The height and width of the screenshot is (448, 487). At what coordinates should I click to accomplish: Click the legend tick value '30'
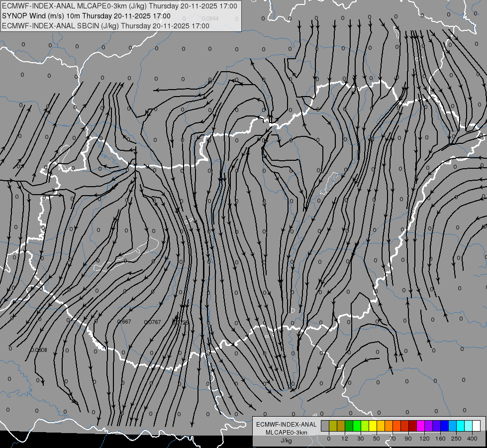(x=361, y=439)
